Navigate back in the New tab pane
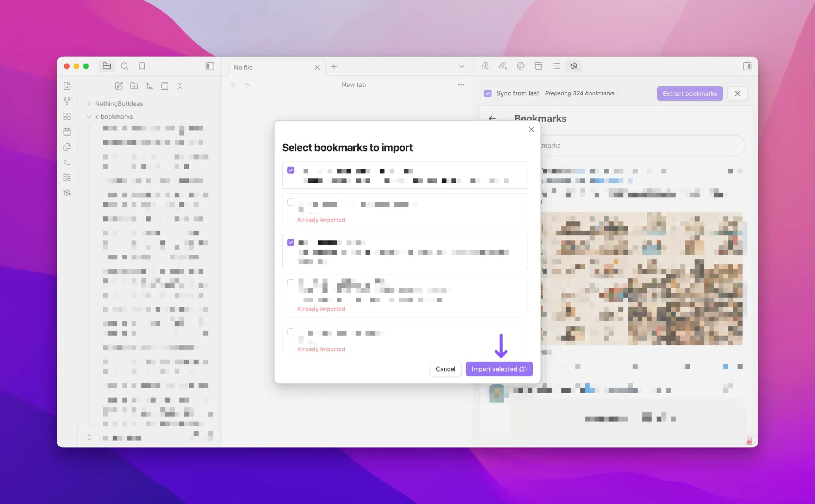The image size is (815, 504). 233,85
